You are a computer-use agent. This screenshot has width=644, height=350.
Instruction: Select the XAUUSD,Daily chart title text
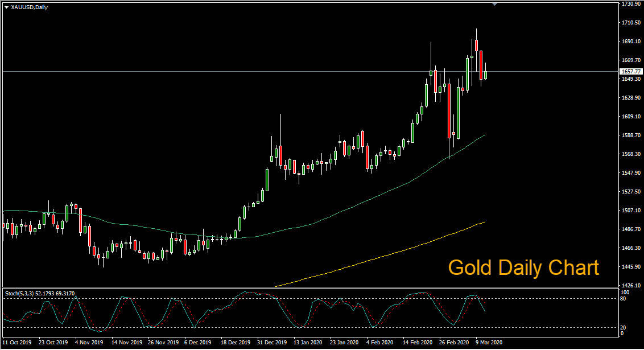(x=29, y=7)
